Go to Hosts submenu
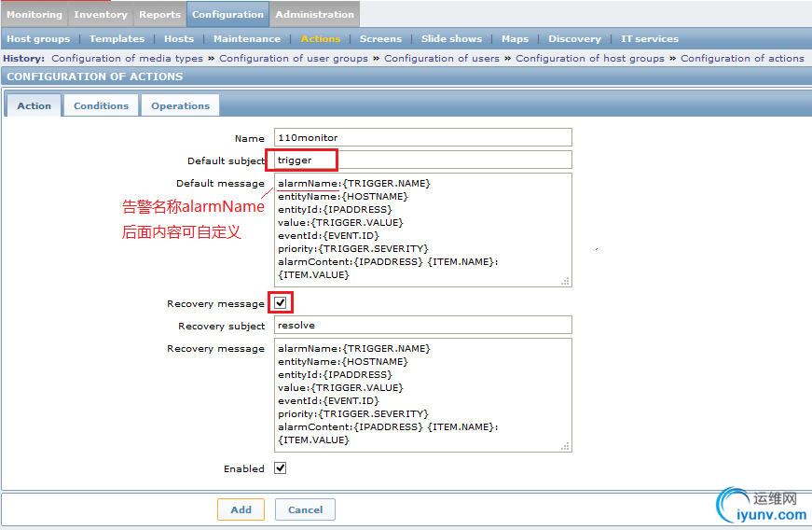Screen dimensions: 812x530 point(179,39)
